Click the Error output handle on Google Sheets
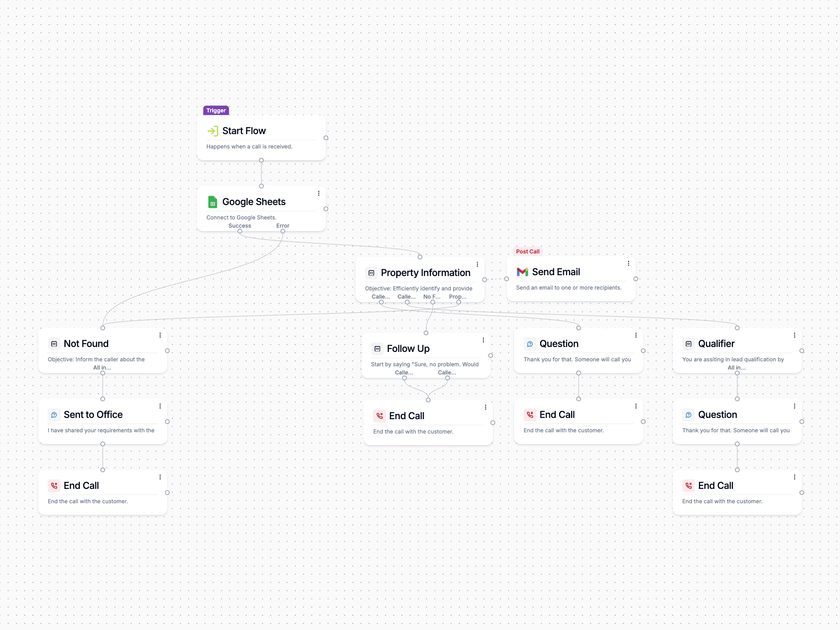The image size is (840, 630). click(x=283, y=231)
